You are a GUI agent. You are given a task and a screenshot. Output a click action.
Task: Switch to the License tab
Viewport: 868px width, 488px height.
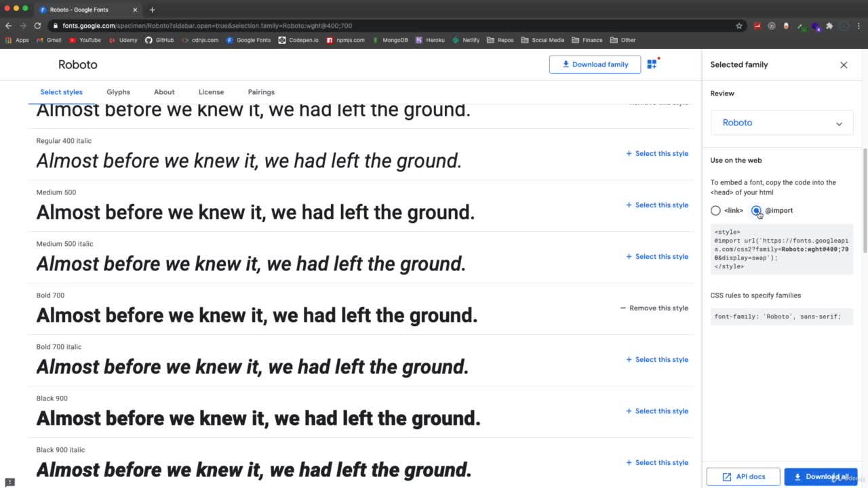211,92
